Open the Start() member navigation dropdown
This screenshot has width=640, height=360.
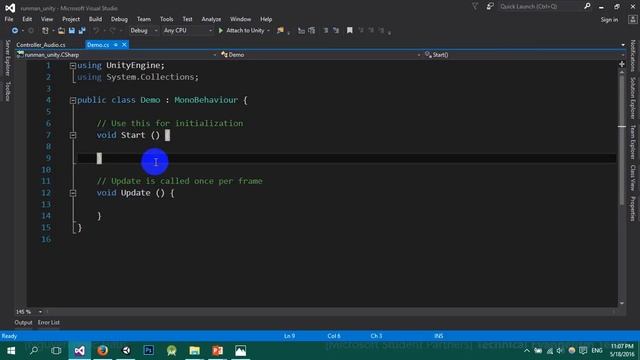pyautogui.click(x=524, y=55)
